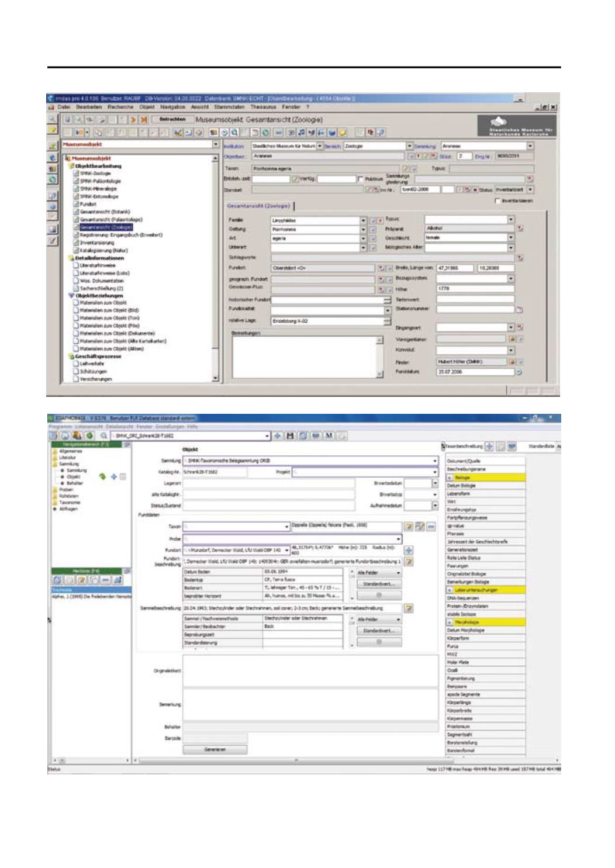Click the magnifier icon atop the imdas left sidebar
The image size is (615, 868).
click(52, 119)
